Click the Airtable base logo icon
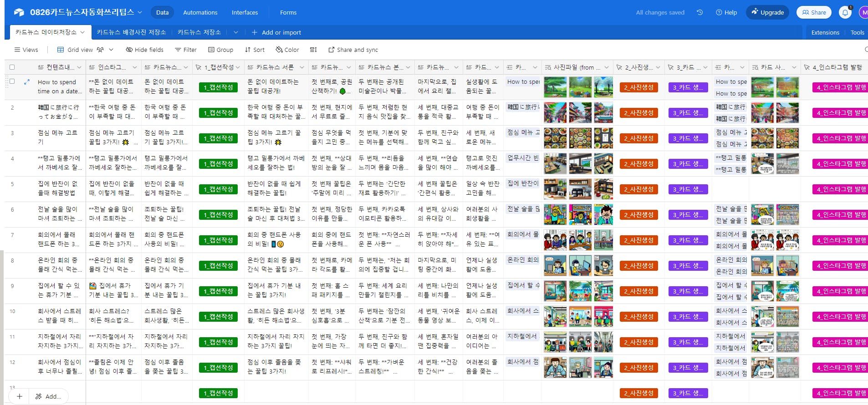This screenshot has height=405, width=868. (19, 12)
